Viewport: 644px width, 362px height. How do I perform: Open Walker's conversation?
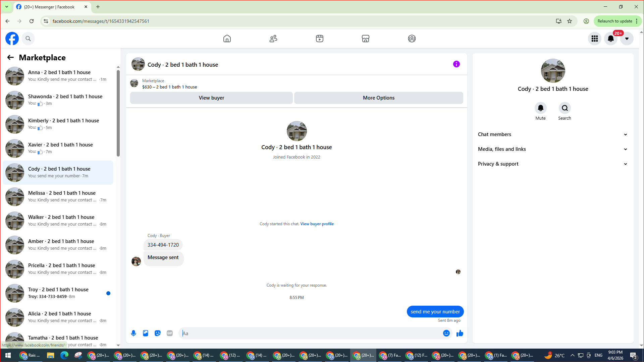tap(58, 221)
